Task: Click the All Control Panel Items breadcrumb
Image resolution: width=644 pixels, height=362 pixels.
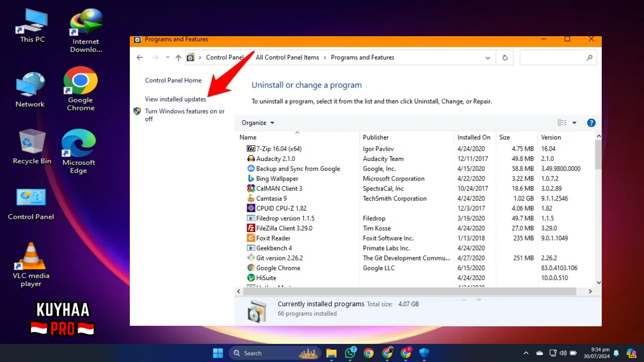Action: click(x=287, y=57)
